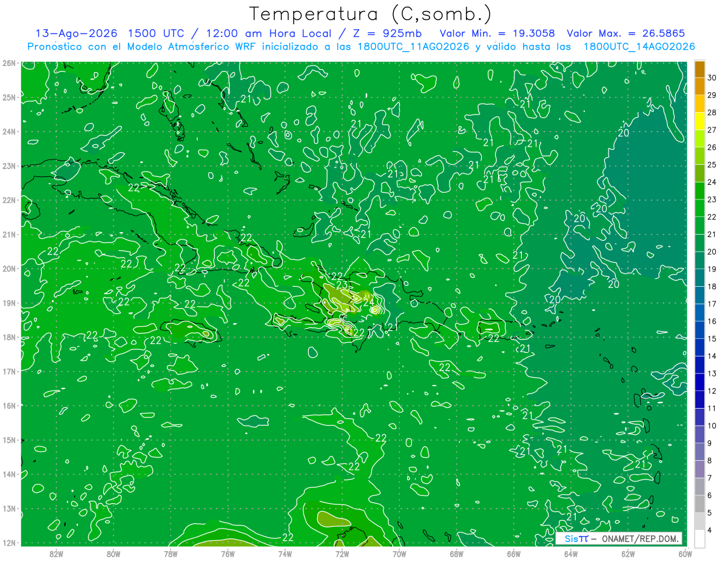Click the longitude label "64W"

(x=570, y=554)
